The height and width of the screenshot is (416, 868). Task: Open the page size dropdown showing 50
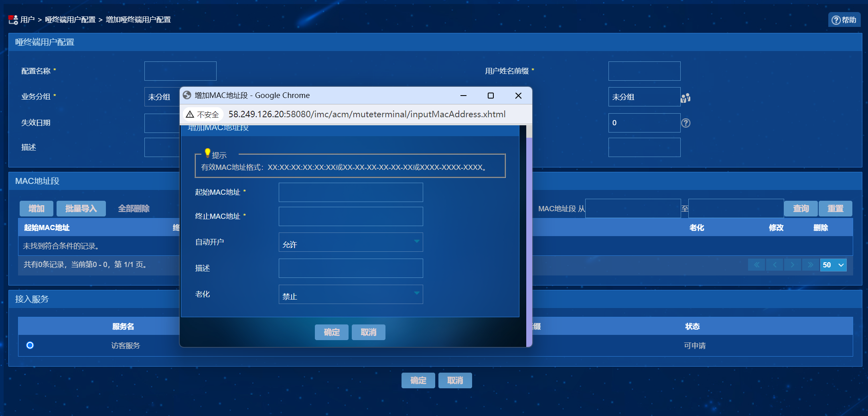(833, 265)
